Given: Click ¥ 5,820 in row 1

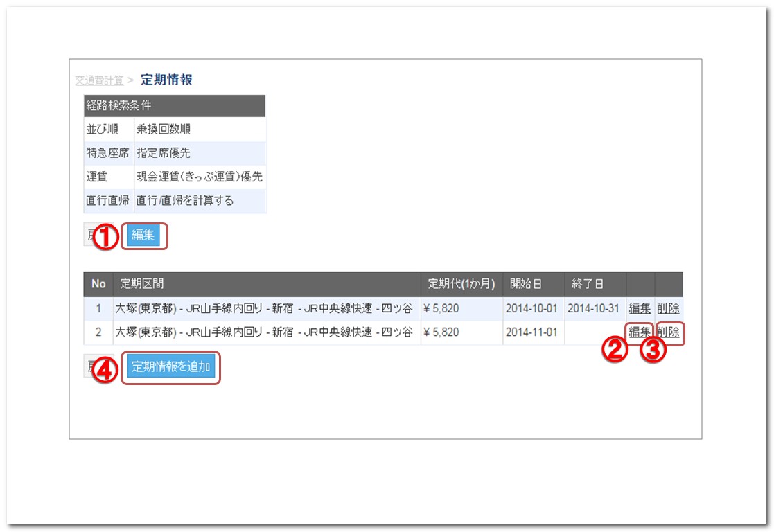Looking at the screenshot, I should (x=441, y=308).
